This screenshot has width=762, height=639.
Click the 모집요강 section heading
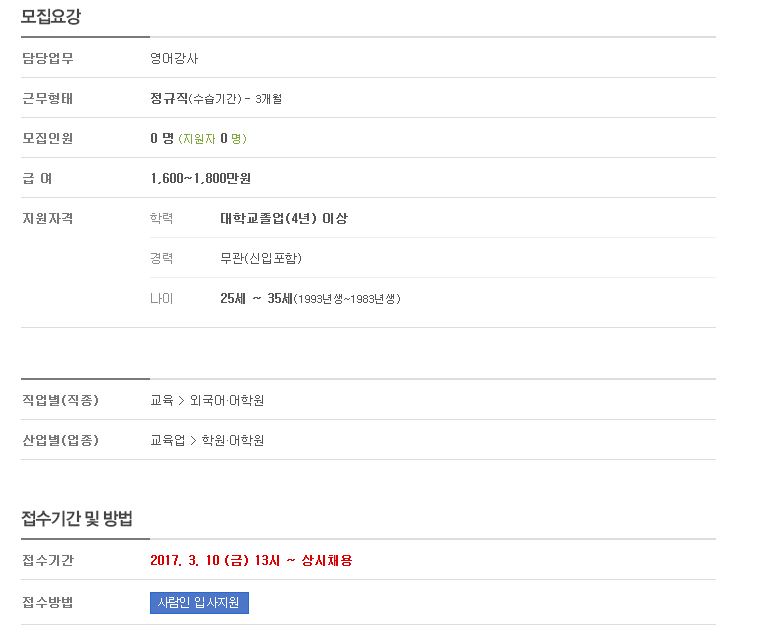point(51,17)
